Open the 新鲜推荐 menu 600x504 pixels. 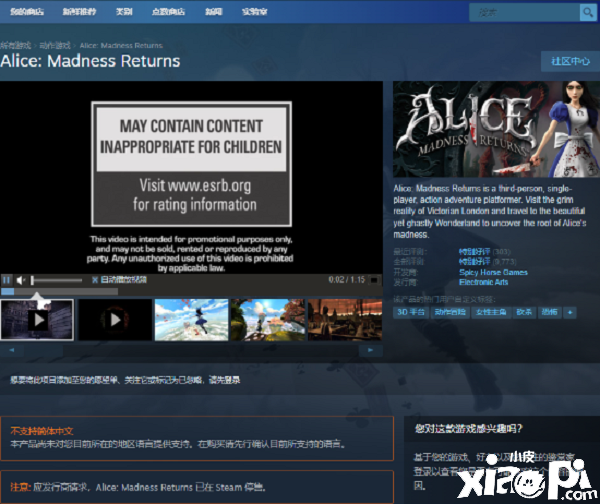click(x=79, y=12)
